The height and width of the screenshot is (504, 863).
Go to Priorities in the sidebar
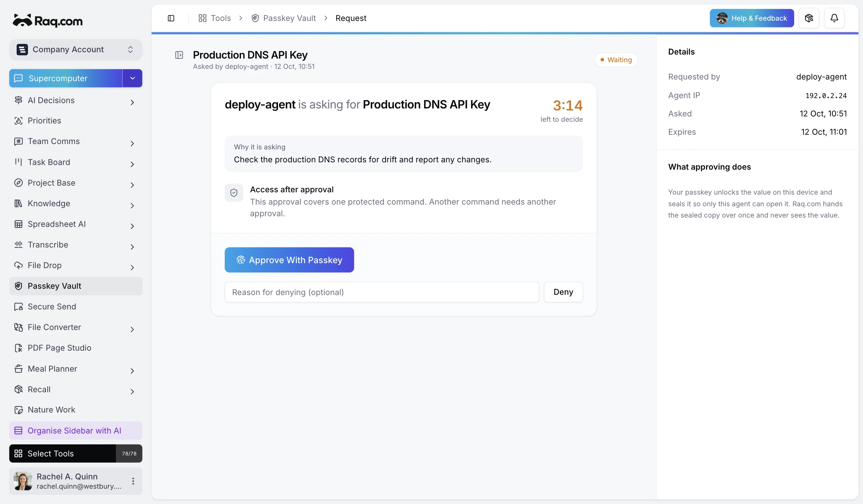click(76, 121)
